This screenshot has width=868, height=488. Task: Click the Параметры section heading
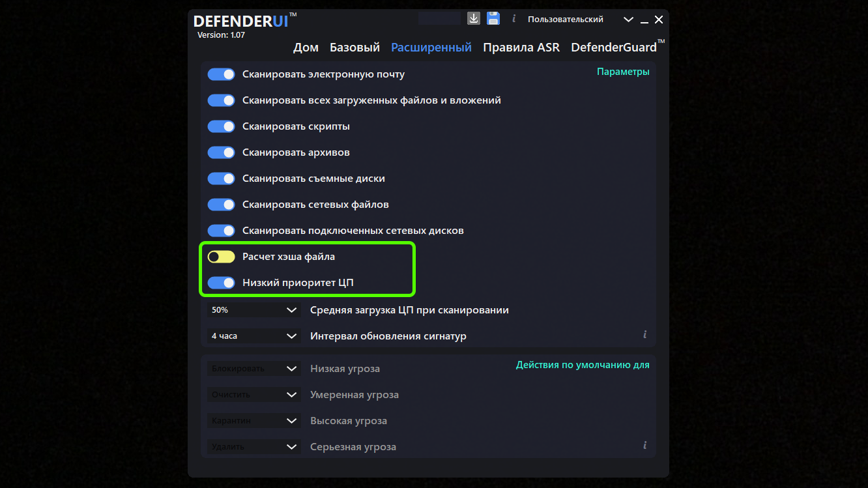(623, 72)
